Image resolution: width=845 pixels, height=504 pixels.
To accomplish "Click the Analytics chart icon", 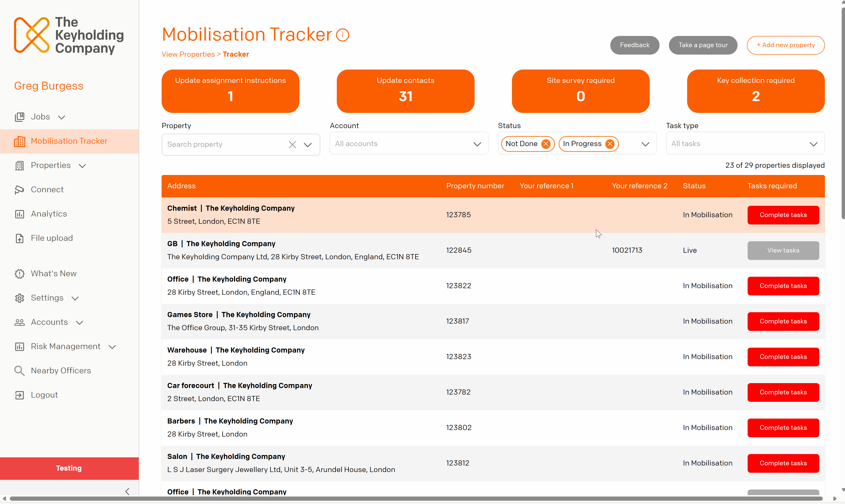I will click(x=19, y=214).
